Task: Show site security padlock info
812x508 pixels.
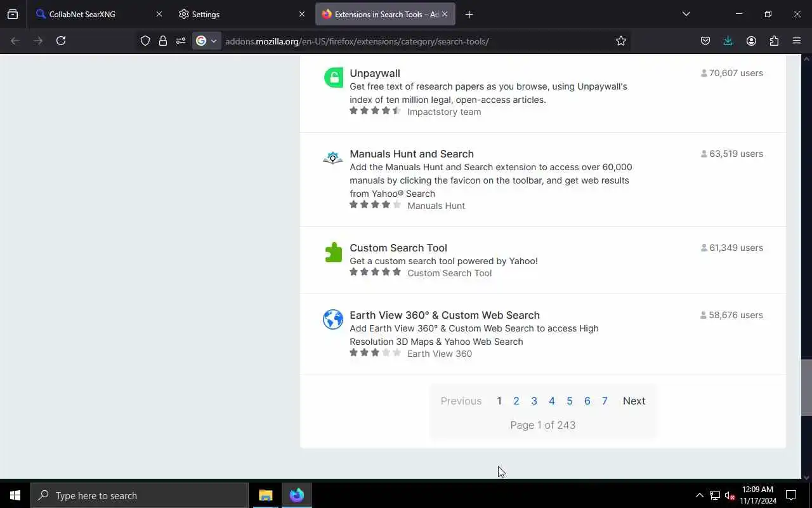Action: [163, 41]
